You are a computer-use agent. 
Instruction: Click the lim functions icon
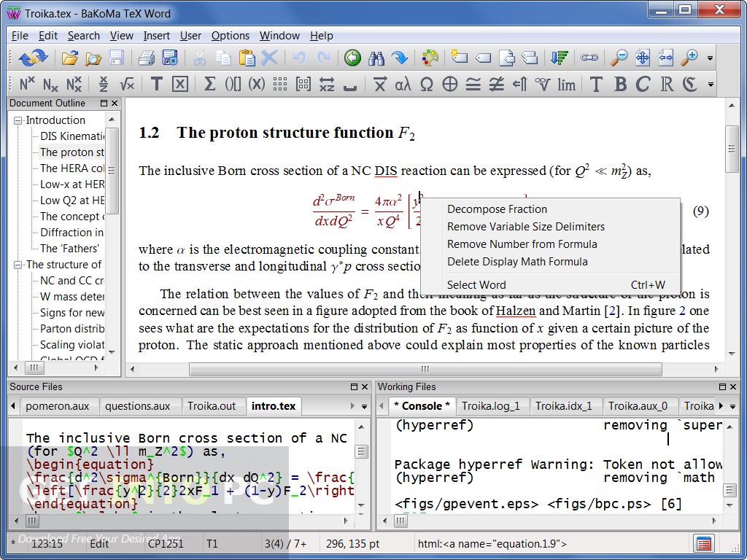566,85
